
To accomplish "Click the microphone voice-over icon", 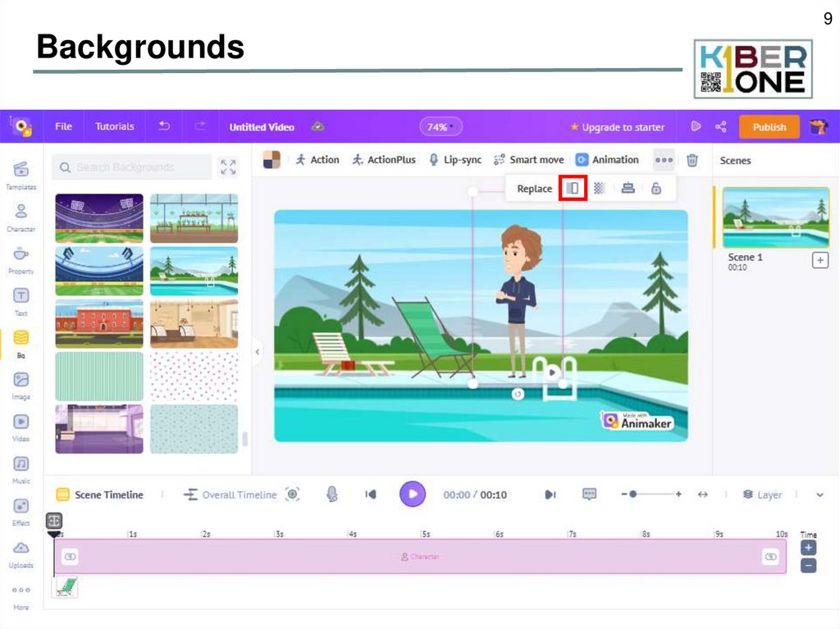I will (332, 494).
